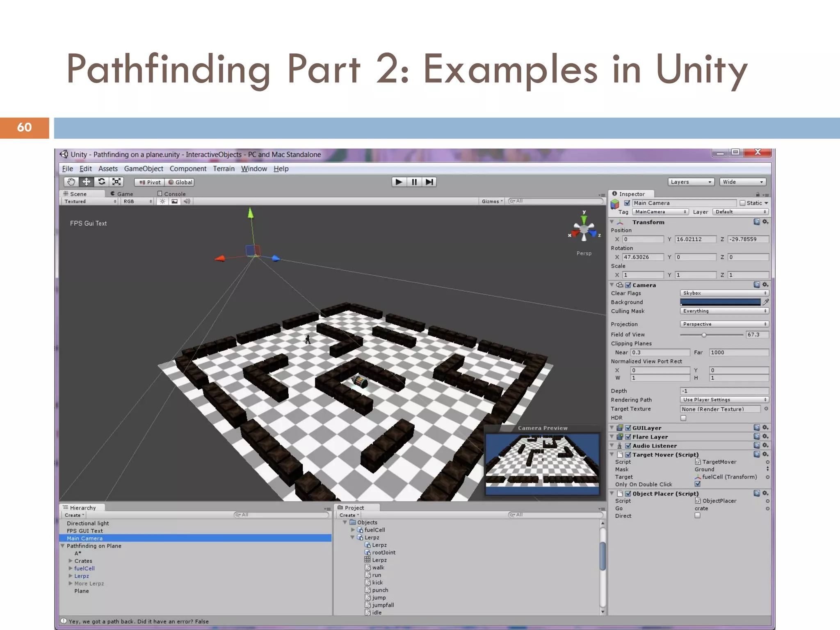The height and width of the screenshot is (630, 840).
Task: Click the Step forward button
Action: [x=429, y=182]
